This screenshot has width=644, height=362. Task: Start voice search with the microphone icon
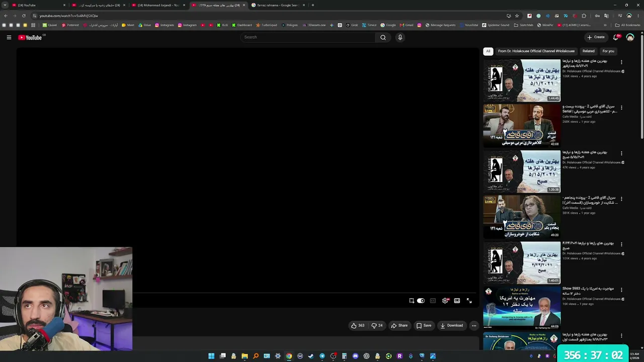pos(400,37)
